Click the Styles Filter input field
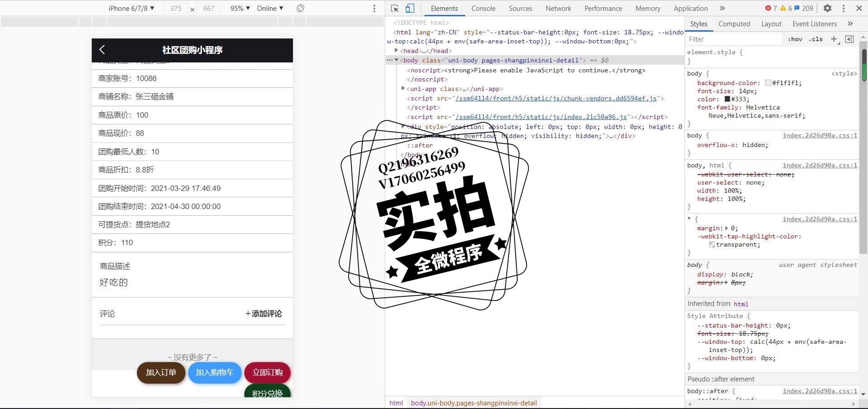Viewport: 868px width, 409px height. (x=734, y=39)
